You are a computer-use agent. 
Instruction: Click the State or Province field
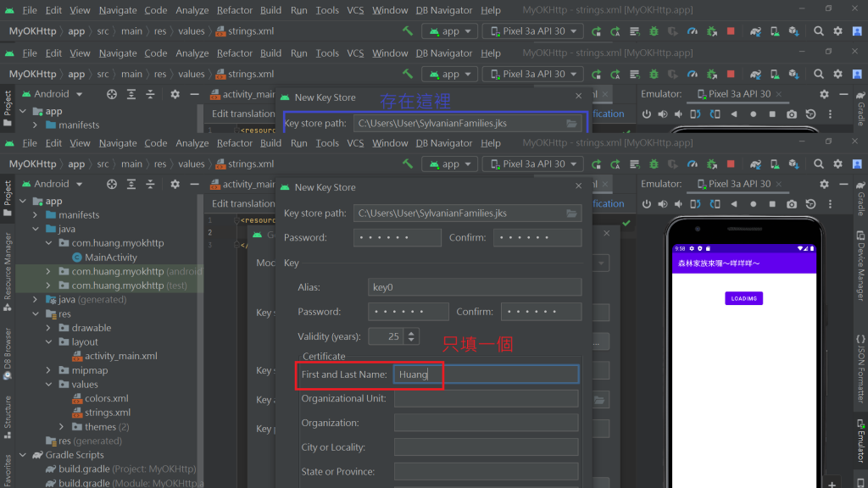(x=486, y=471)
